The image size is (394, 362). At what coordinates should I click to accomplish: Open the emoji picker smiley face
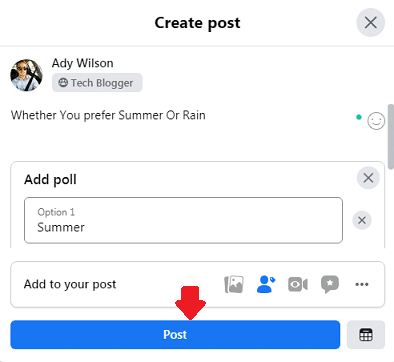[x=376, y=121]
